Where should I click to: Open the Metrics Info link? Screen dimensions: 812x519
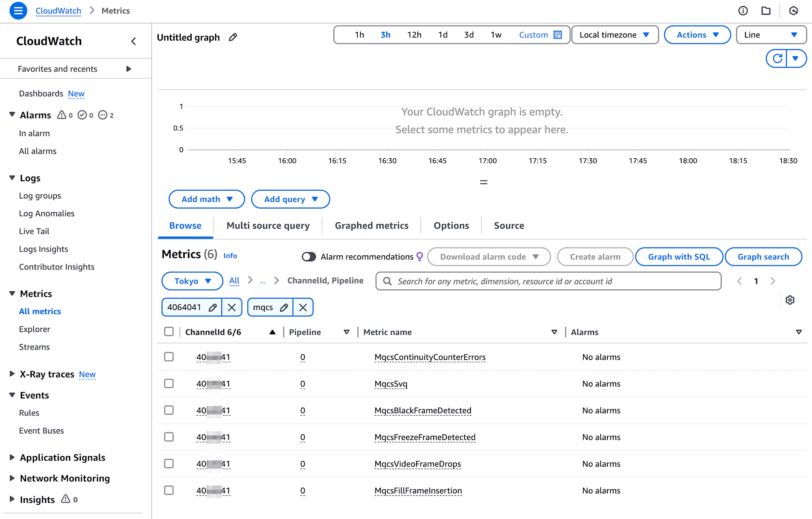pos(230,256)
